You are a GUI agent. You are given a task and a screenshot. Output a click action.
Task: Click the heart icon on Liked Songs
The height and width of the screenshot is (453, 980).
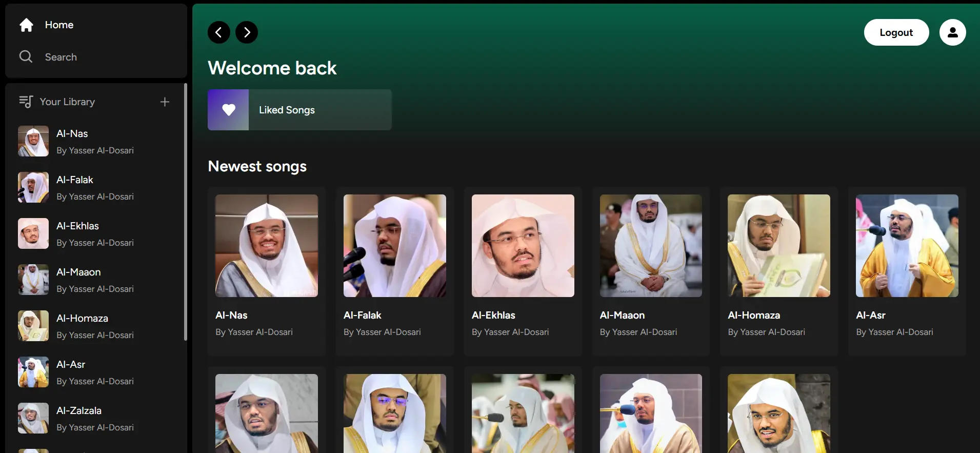[x=229, y=110]
